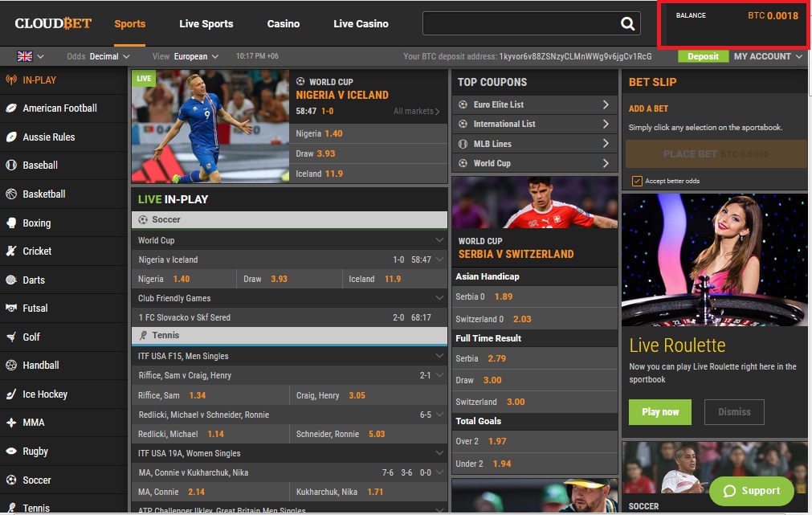
Task: Select Draw 3.93 in live in-play list
Action: [289, 279]
